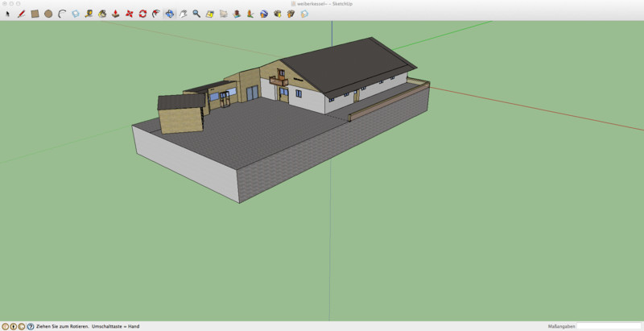The height and width of the screenshot is (331, 644).
Task: Click the third round status bar icon
Action: tap(22, 326)
